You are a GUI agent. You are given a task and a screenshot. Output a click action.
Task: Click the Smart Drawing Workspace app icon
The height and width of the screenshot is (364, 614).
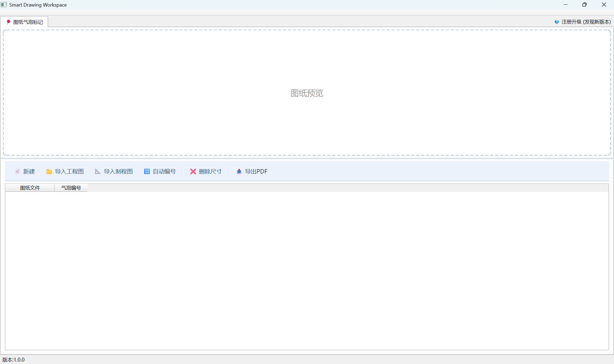4,5
